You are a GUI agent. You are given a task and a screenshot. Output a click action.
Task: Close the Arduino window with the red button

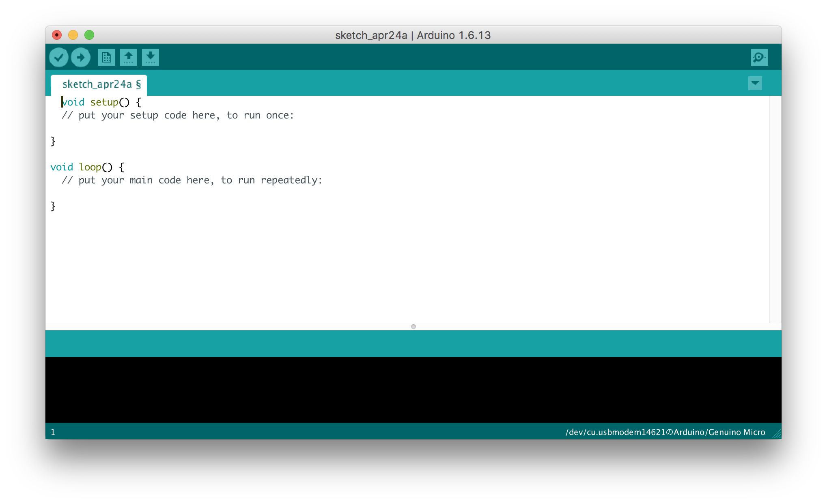pos(57,35)
